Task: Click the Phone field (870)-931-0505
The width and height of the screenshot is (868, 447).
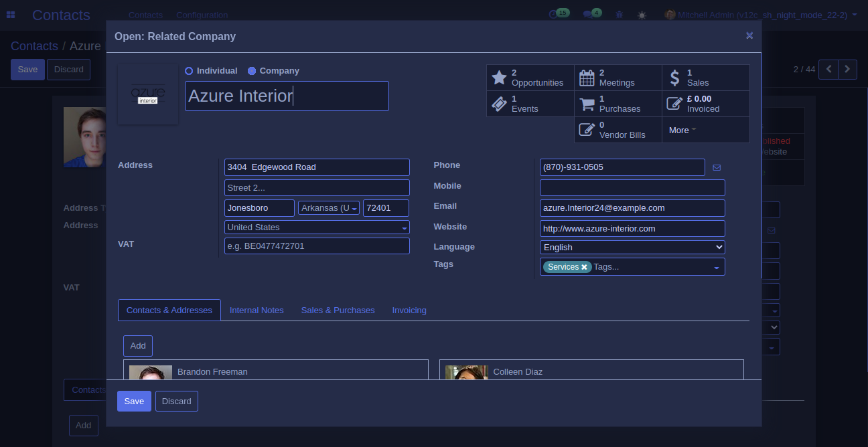Action: point(622,167)
